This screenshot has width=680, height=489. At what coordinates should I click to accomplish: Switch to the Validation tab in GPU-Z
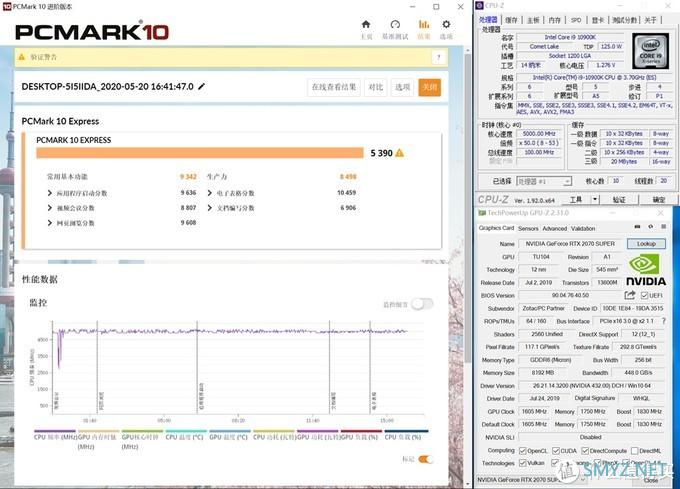[x=583, y=228]
